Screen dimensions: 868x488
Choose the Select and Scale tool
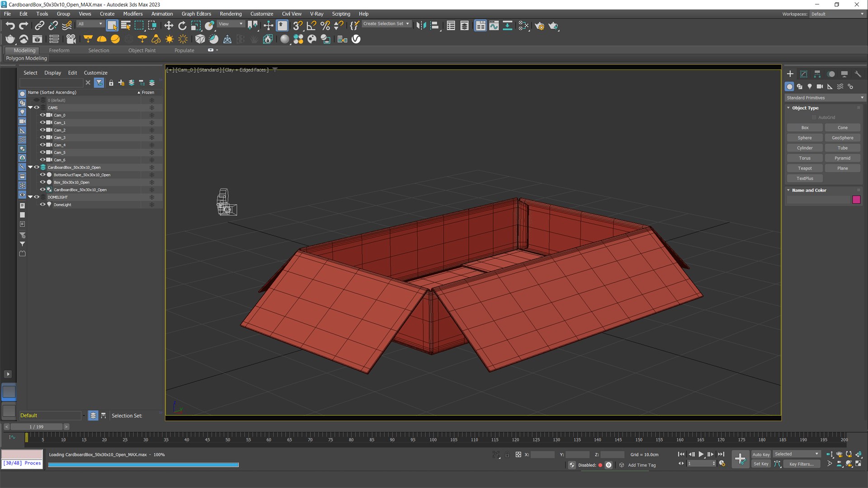(196, 26)
